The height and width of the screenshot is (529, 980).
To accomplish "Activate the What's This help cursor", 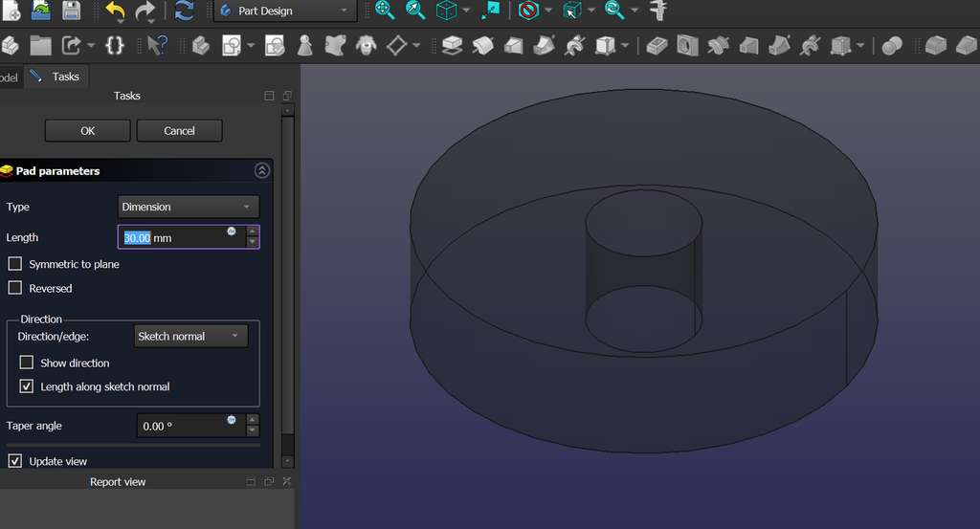I will point(157,46).
